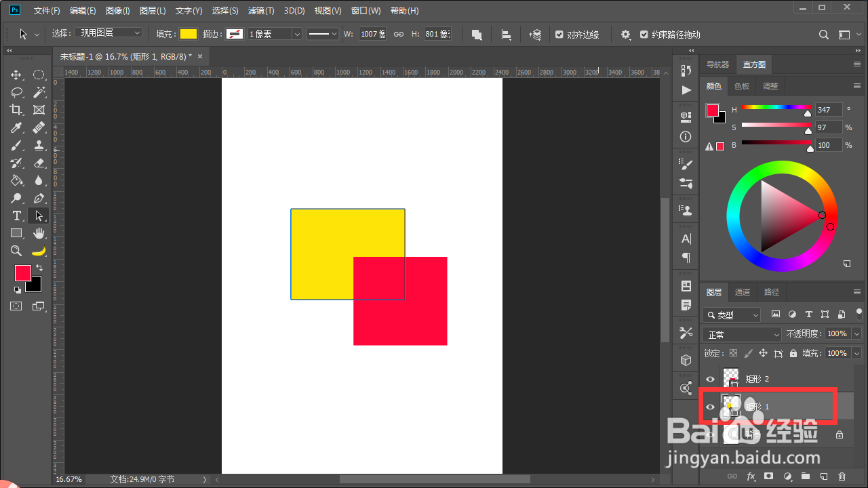Add layer style fx
The width and height of the screenshot is (868, 488).
click(x=751, y=476)
